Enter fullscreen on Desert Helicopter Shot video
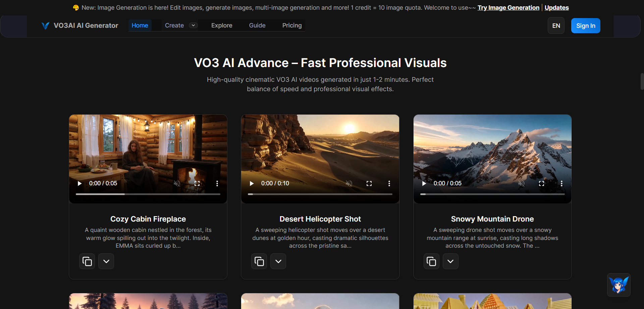The height and width of the screenshot is (309, 644). click(x=369, y=183)
